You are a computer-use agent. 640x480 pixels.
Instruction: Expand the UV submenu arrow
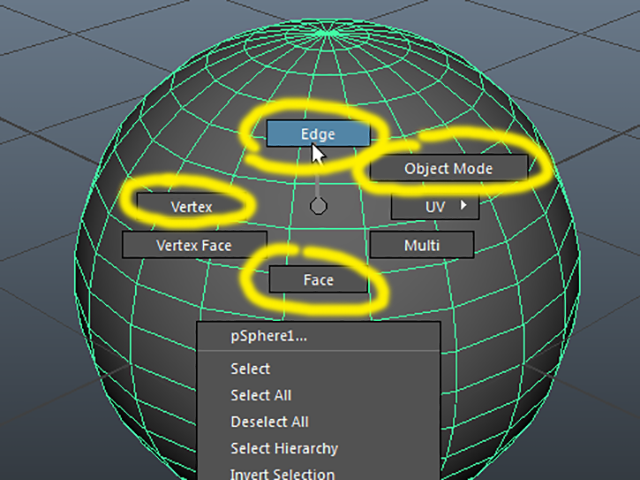463,205
